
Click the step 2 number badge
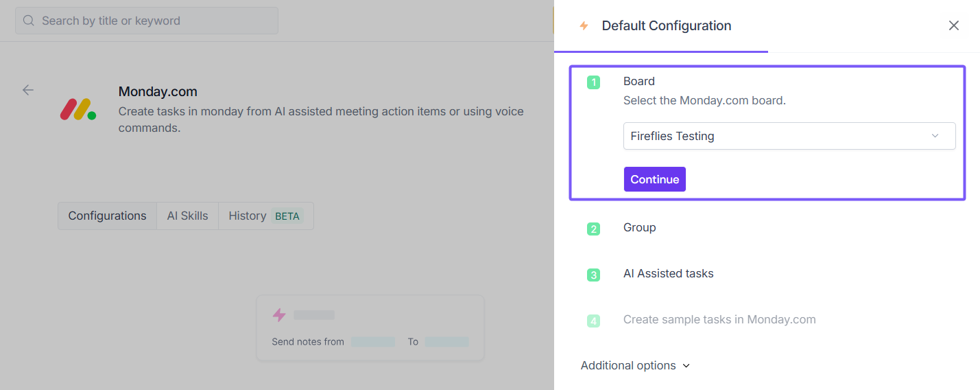[593, 229]
